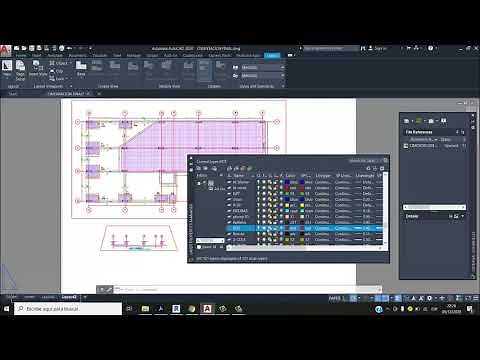Toggle Lock icon for the first layer row
Image resolution: width=480 pixels, height=360 pixels.
[x=275, y=182]
